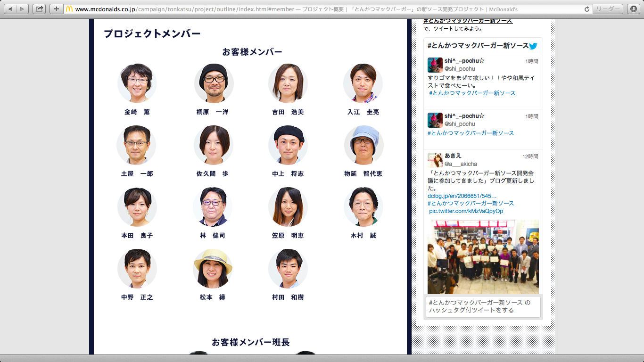
Task: Open first shi^_-pochu avatar icon
Action: pyautogui.click(x=435, y=65)
